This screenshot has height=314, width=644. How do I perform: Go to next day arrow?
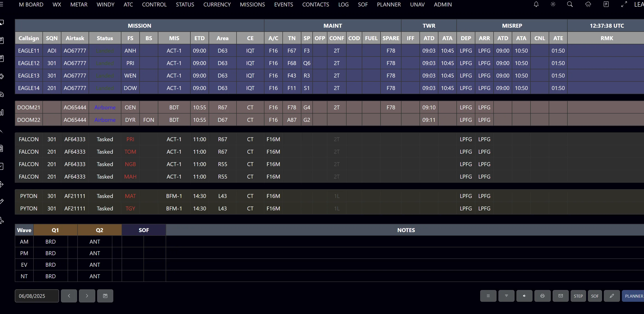pos(87,296)
